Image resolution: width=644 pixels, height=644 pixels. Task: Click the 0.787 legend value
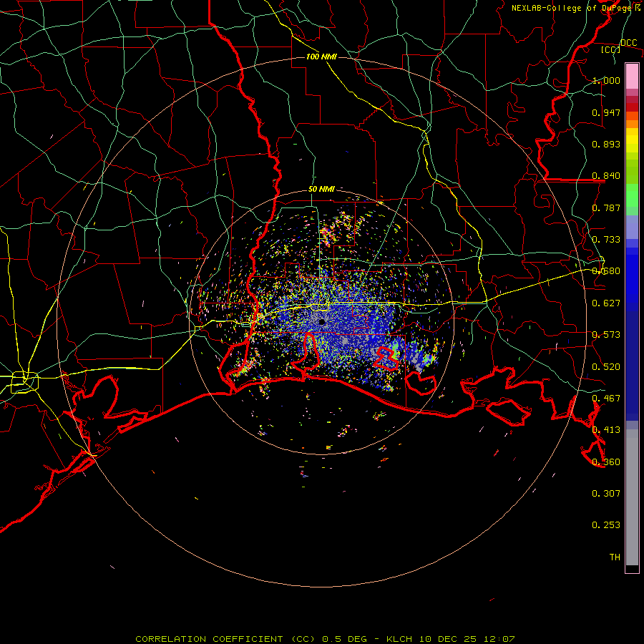coord(606,208)
